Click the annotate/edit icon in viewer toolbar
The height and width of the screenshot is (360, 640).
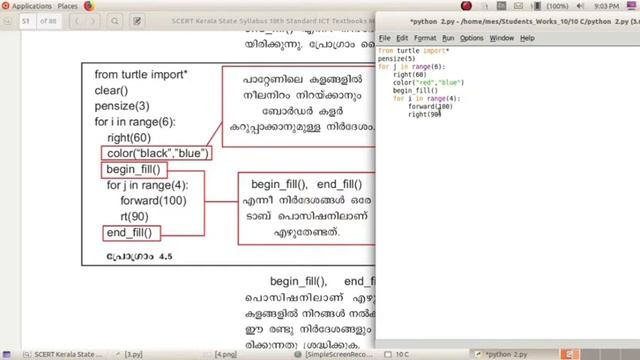[x=137, y=21]
